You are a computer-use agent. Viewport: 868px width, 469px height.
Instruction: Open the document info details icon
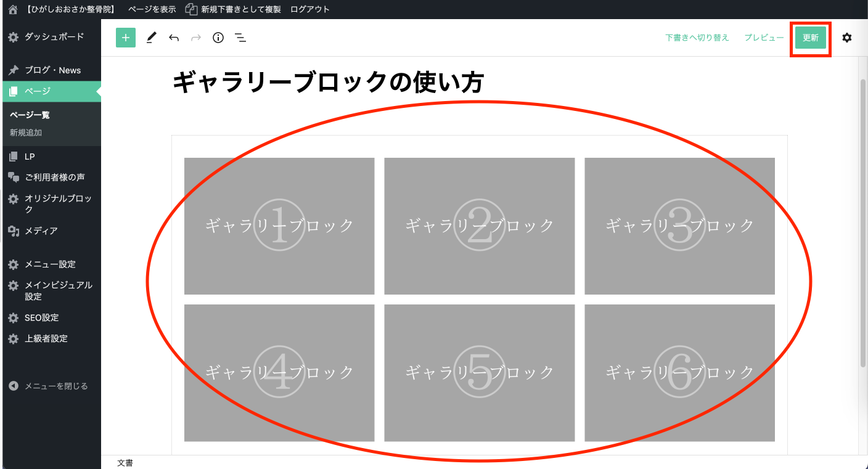coord(218,38)
